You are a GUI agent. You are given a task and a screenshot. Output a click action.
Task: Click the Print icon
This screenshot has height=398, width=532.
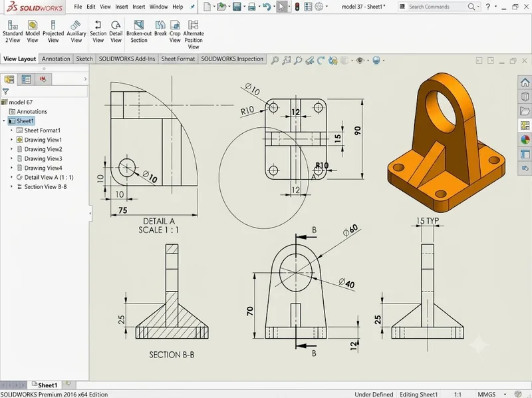click(x=252, y=7)
